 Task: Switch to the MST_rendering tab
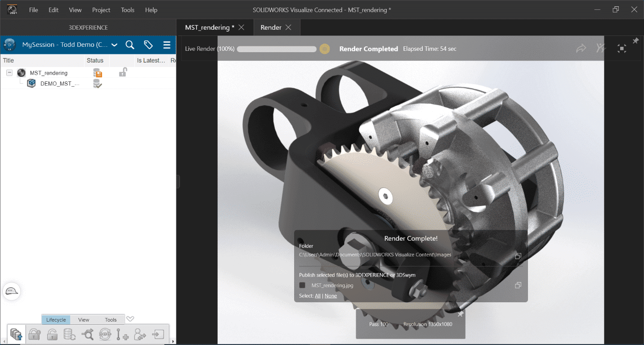point(210,27)
